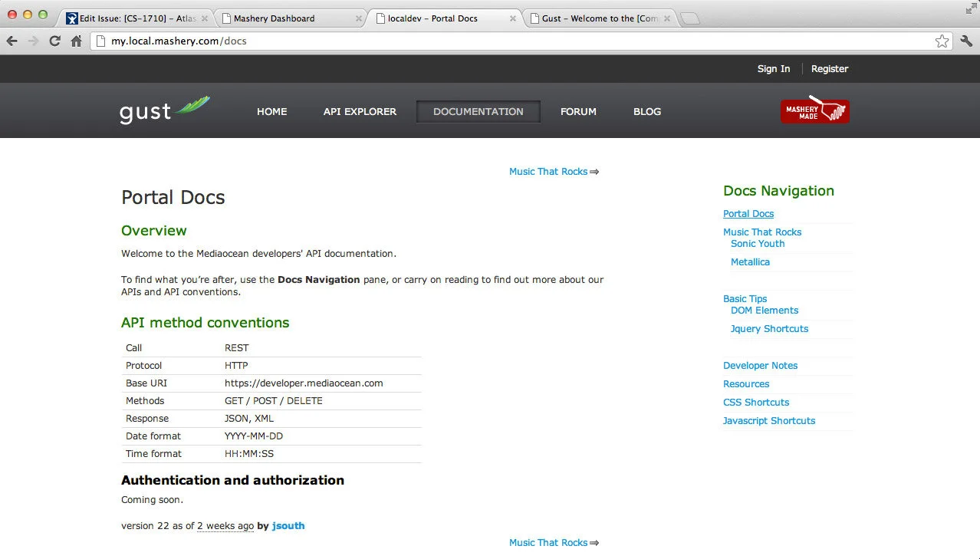
Task: Click the Base URI value https://developer.mediaocean.com
Action: 304,383
